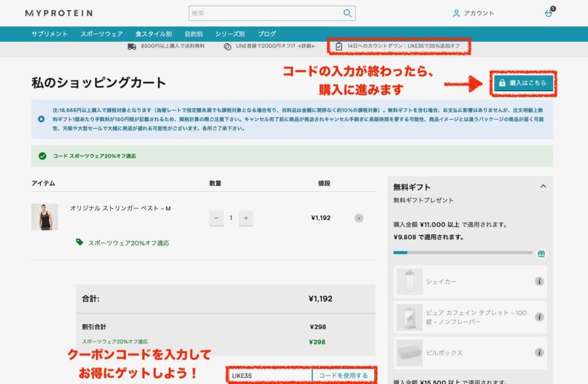Open the stringer vest product thumbnail
The image size is (588, 384).
(x=44, y=217)
